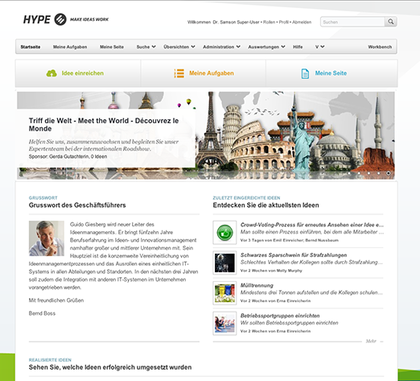This screenshot has width=420, height=381.
Task: Select the first banner carousel dot
Action: [x=349, y=173]
